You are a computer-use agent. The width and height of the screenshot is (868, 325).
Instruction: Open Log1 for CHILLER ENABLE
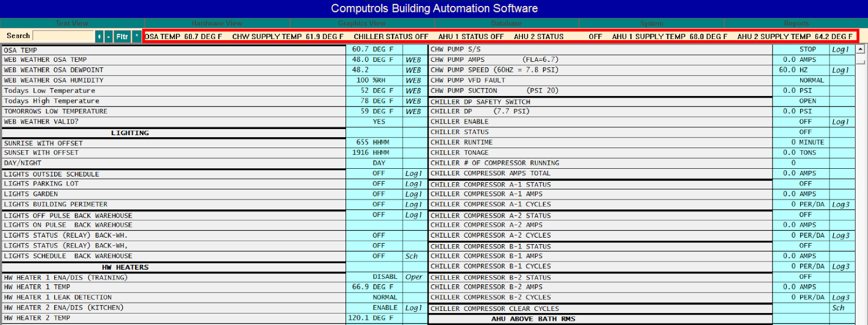coord(840,122)
